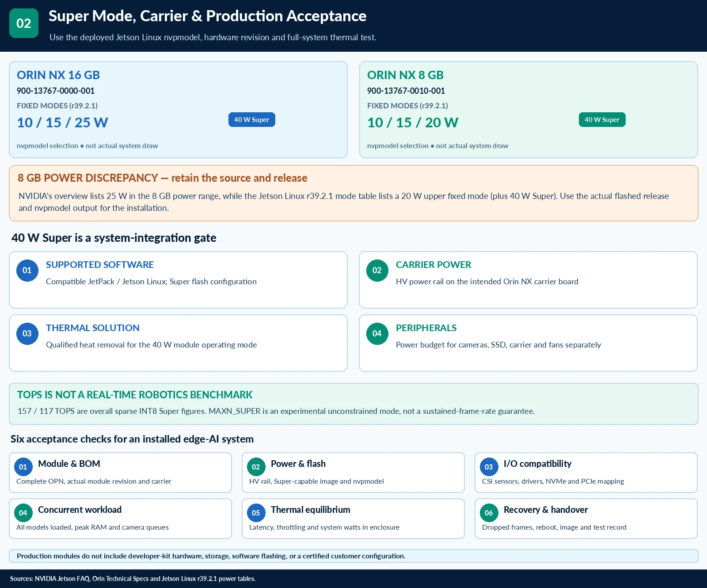The image size is (707, 588).
Task: Click Qualified heat removal description text
Action: [151, 345]
